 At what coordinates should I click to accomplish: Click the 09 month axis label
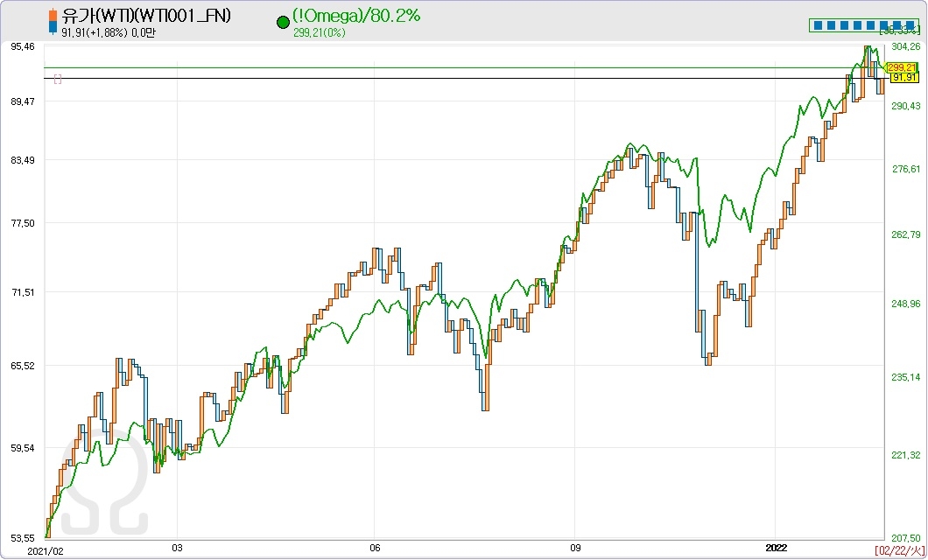pos(574,549)
